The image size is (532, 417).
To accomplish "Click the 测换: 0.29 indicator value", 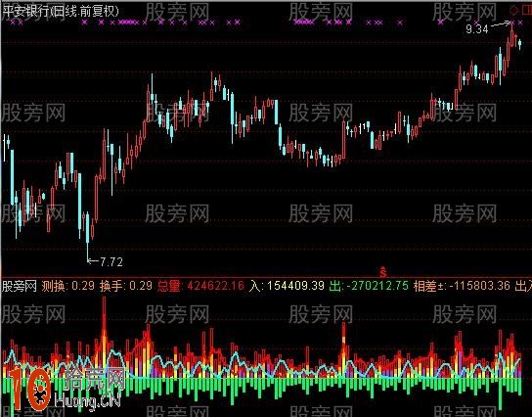I will [67, 286].
